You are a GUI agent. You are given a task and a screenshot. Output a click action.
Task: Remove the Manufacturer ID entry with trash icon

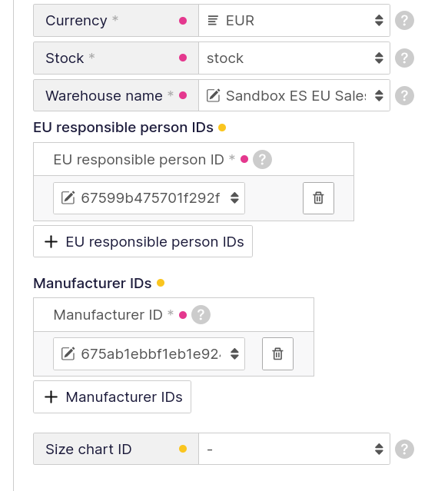point(277,353)
